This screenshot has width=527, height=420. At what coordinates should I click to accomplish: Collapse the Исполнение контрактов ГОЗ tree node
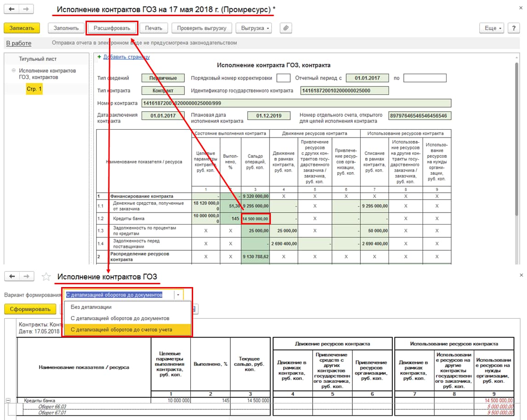click(14, 71)
